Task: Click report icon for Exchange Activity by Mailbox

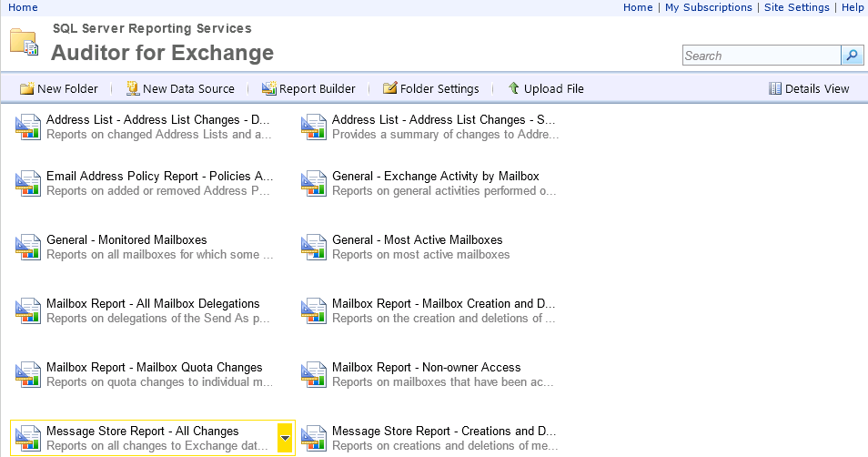Action: click(313, 183)
